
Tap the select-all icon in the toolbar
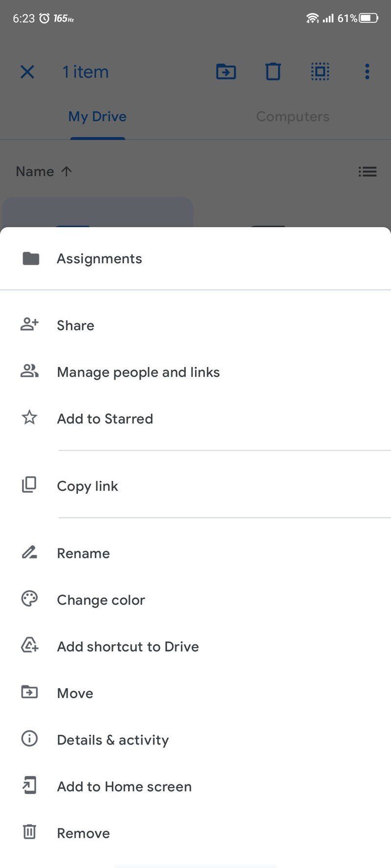[x=320, y=71]
